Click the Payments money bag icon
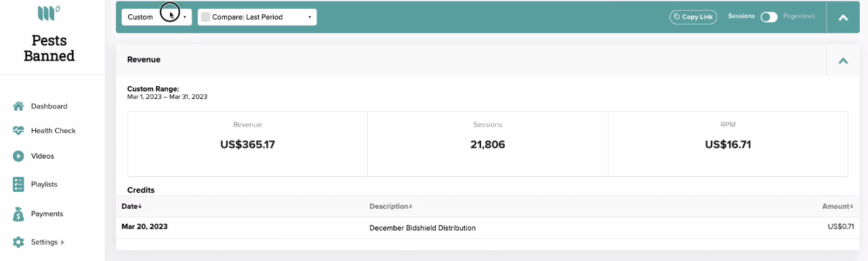The width and height of the screenshot is (868, 261). (18, 214)
